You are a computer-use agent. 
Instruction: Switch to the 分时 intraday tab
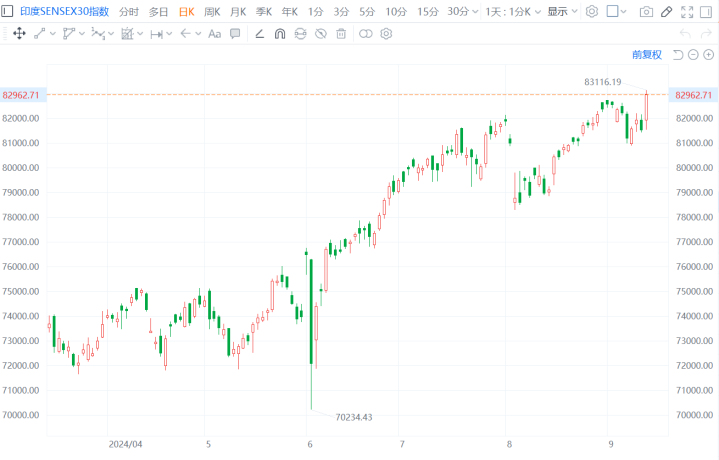coord(129,12)
